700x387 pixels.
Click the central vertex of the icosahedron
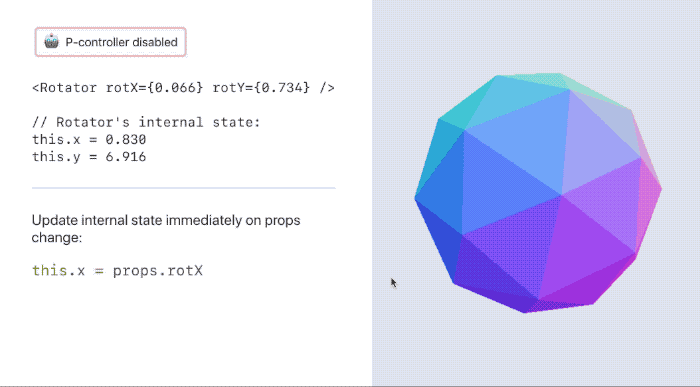(x=562, y=195)
